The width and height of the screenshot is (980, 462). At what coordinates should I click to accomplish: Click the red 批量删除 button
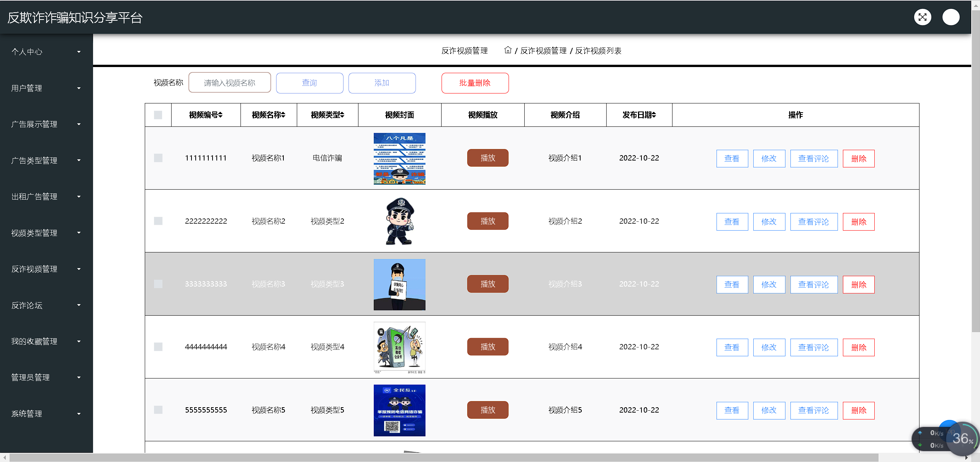[x=475, y=83]
